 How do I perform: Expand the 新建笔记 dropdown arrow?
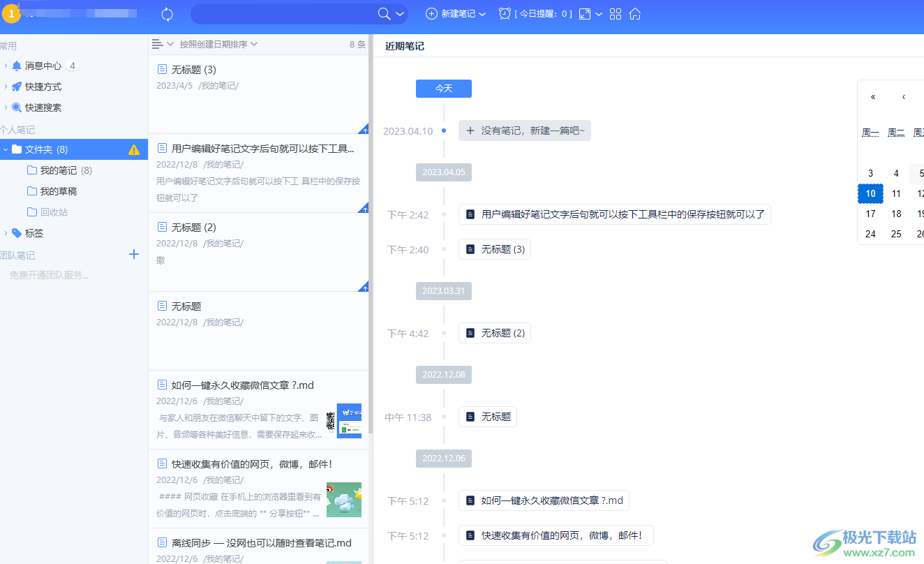(x=482, y=14)
